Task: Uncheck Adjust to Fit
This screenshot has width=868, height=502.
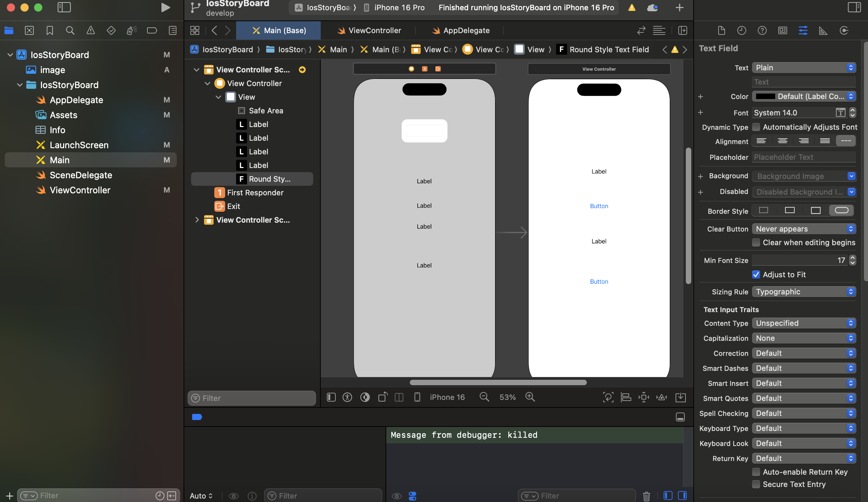Action: (756, 275)
